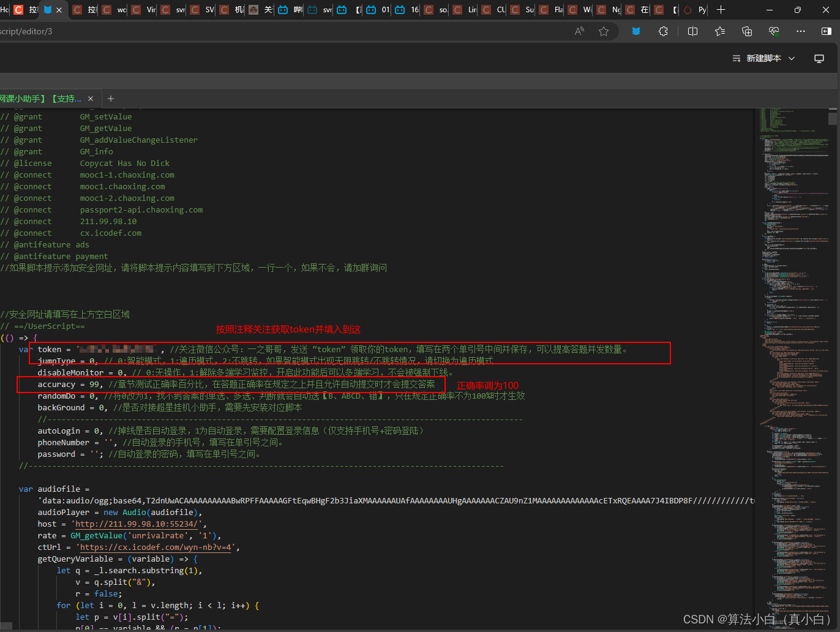Switch to the 'Fla' browser tab

pos(552,10)
